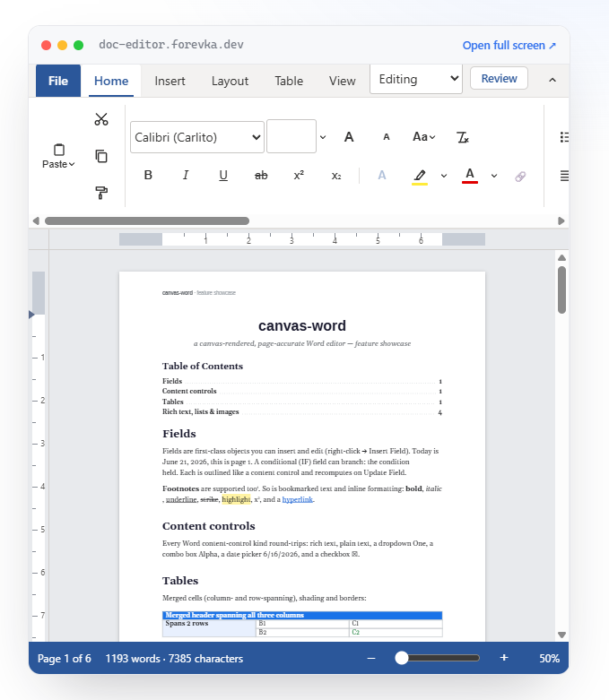Open the font family dropdown Calibri (Carlito)

197,137
